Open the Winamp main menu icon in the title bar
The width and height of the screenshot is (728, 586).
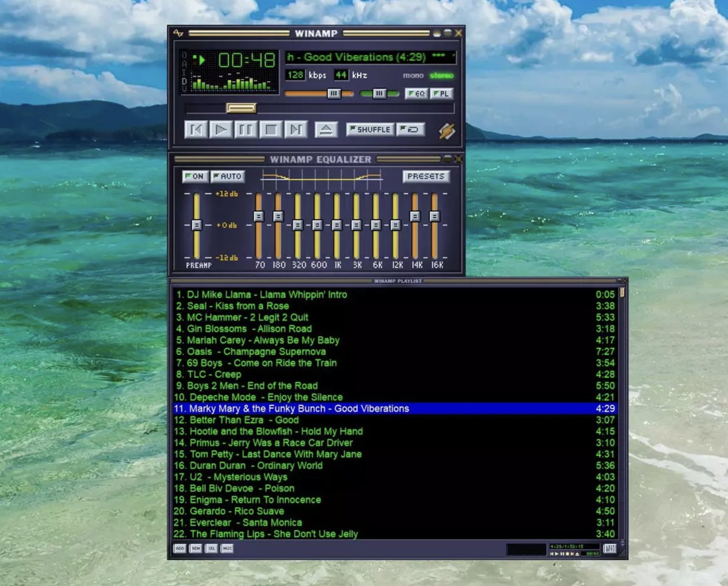(178, 33)
